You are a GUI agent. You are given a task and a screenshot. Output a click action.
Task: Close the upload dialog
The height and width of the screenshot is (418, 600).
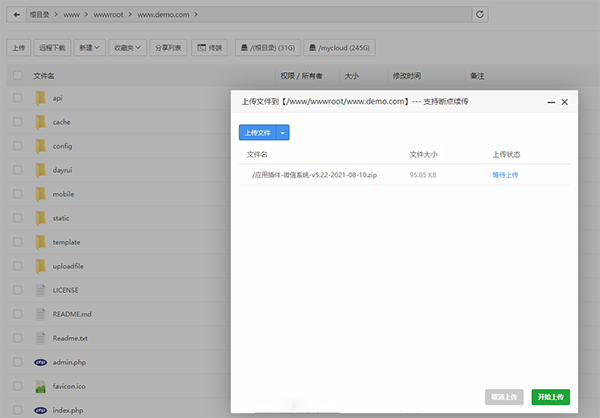click(564, 102)
